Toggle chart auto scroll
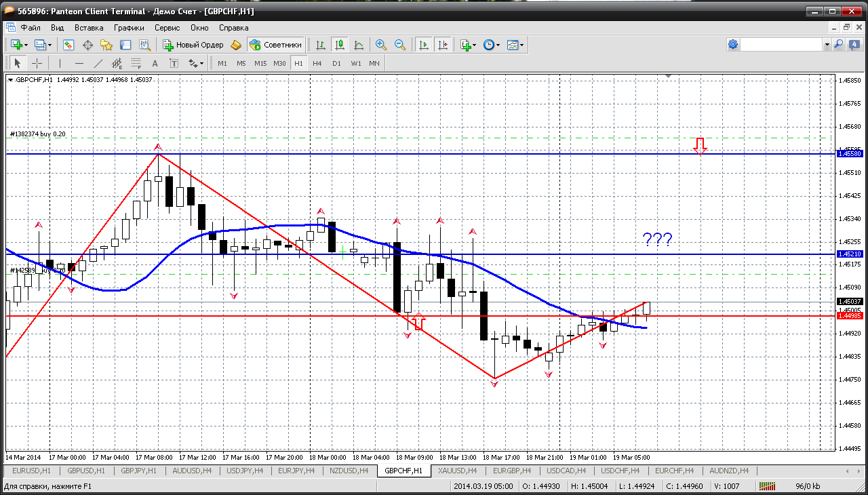This screenshot has width=868, height=495. pos(424,45)
